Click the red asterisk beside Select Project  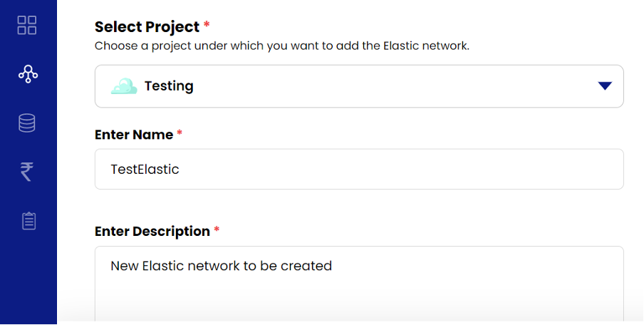(x=207, y=26)
